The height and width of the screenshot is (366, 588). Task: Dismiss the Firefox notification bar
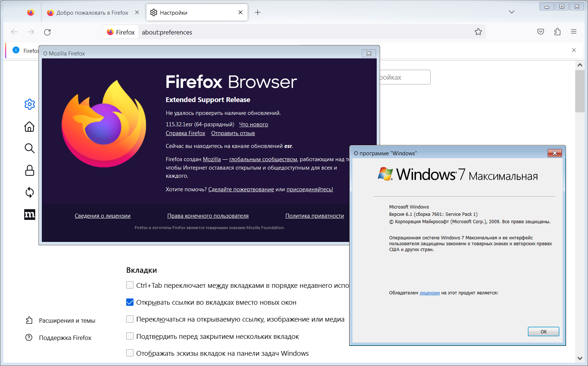tap(574, 50)
